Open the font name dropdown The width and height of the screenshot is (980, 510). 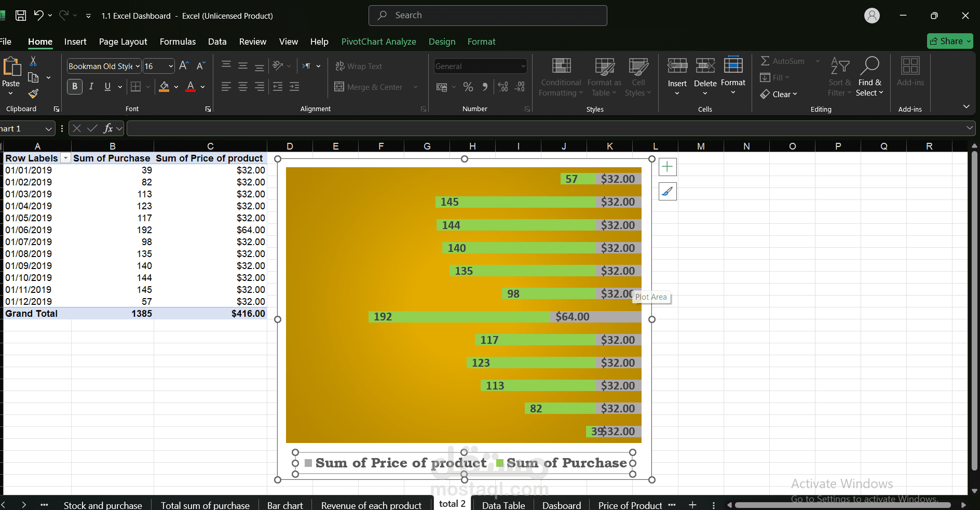(x=138, y=66)
